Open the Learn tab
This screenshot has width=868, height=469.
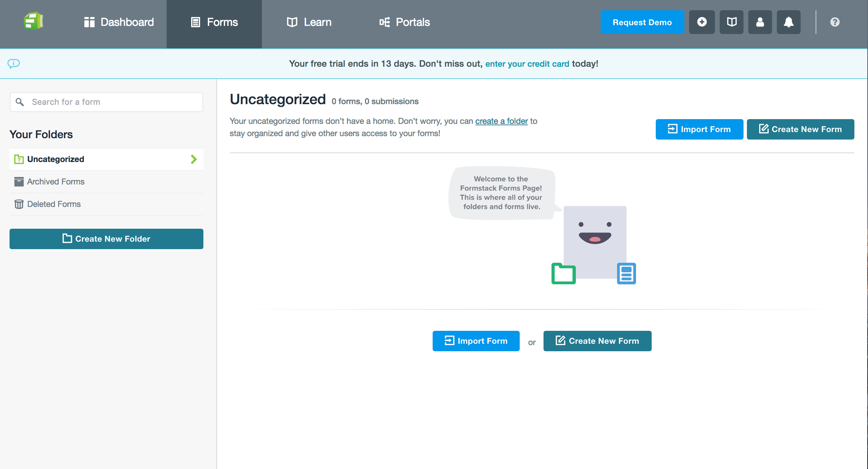pyautogui.click(x=309, y=22)
